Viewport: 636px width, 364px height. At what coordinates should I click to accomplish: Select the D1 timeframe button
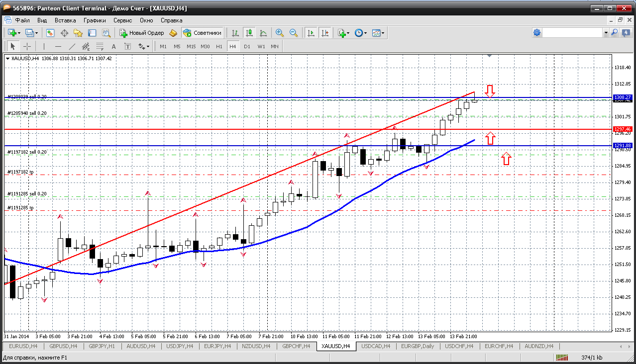247,46
